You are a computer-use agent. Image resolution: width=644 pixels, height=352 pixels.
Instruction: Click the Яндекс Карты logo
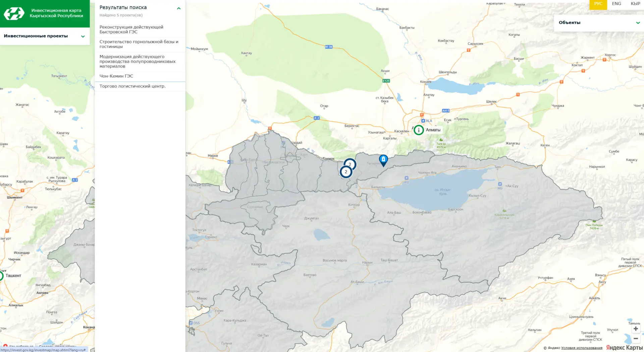coord(624,348)
